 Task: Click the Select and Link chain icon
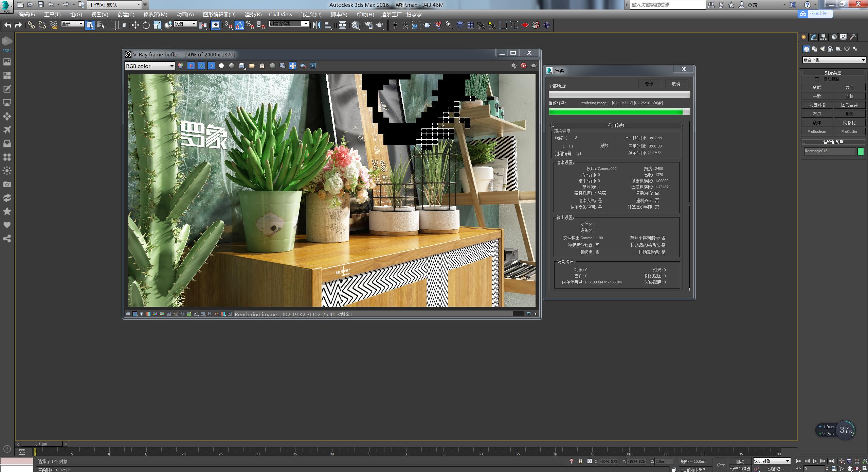click(31, 25)
